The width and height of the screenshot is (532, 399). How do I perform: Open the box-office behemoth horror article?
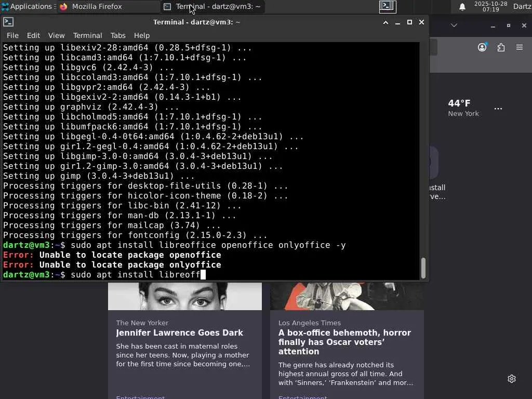click(345, 342)
